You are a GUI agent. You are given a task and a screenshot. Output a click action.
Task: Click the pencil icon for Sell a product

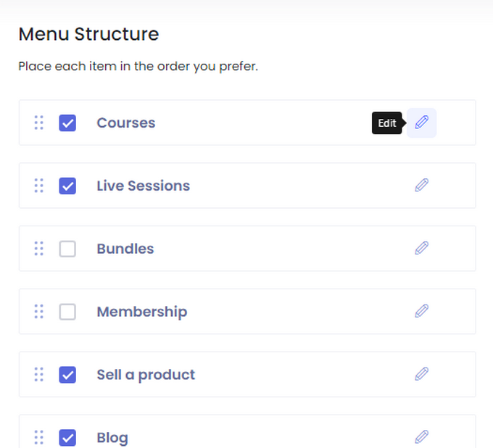pyautogui.click(x=421, y=374)
